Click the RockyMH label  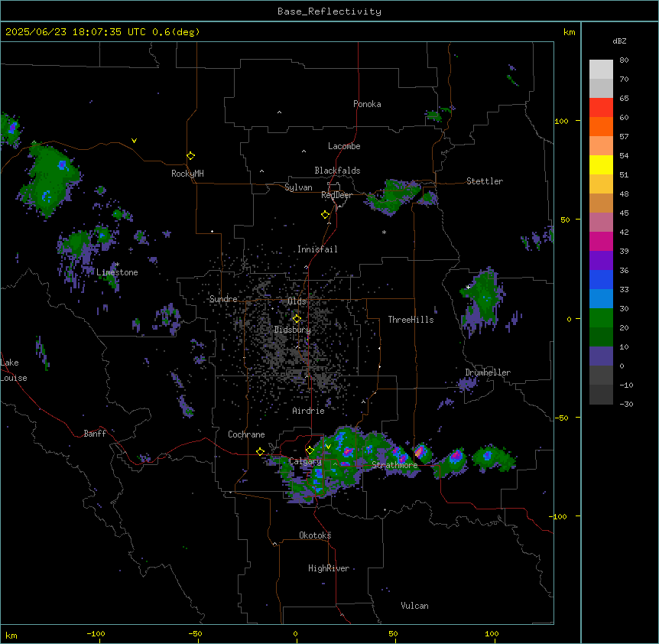(x=187, y=174)
